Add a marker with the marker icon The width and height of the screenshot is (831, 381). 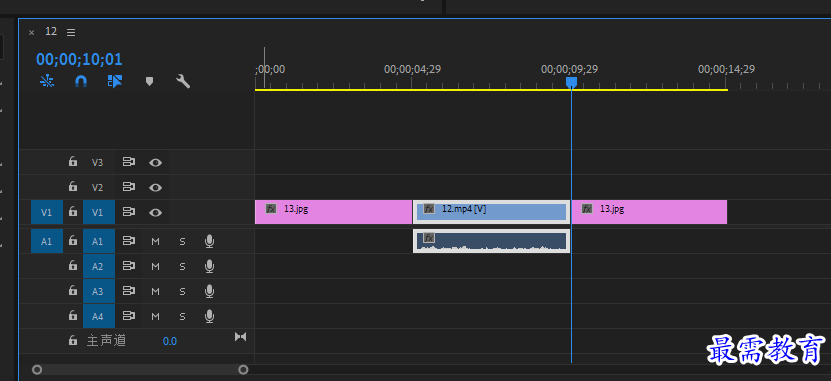[149, 81]
